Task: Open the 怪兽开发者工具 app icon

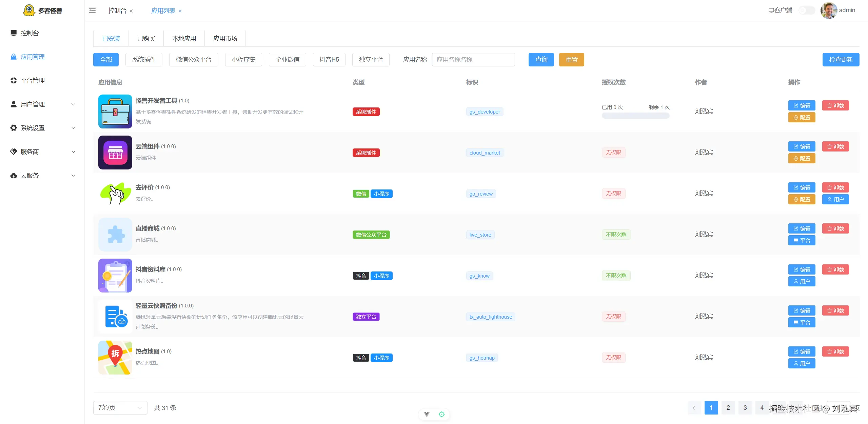Action: (x=115, y=111)
